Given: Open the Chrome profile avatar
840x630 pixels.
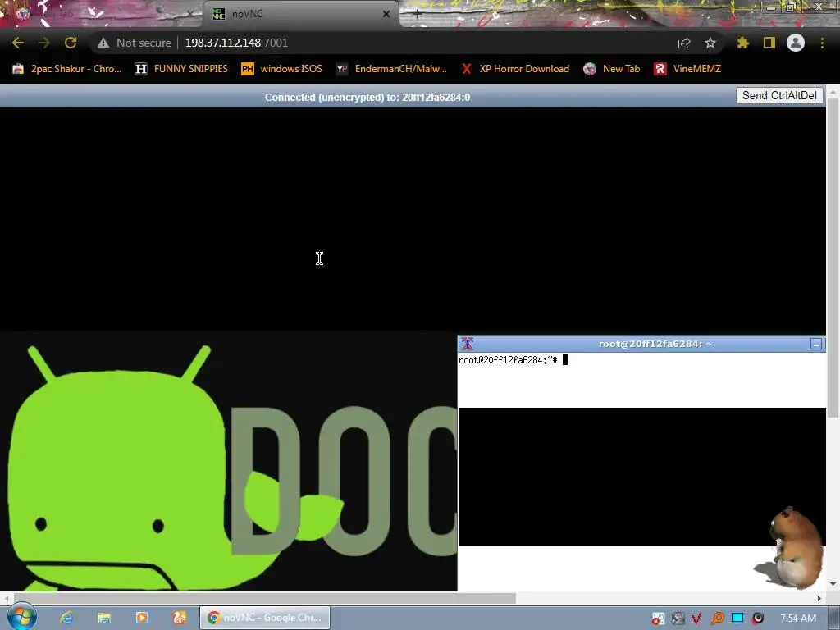Looking at the screenshot, I should (x=796, y=43).
